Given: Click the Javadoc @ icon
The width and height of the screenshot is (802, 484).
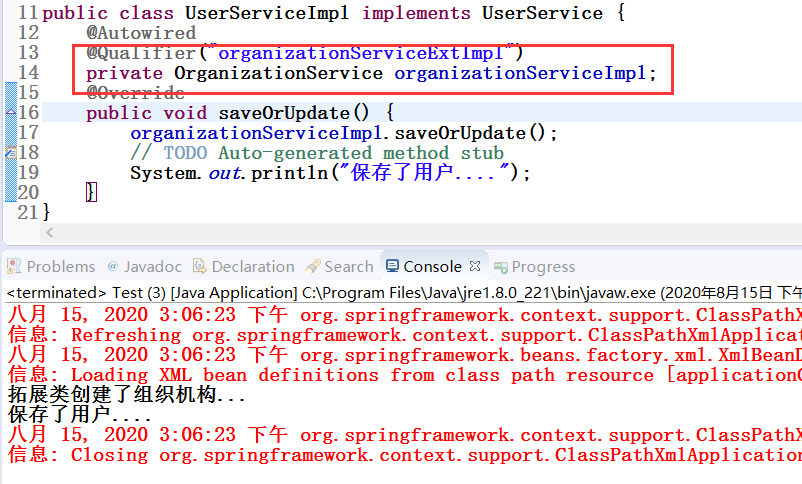Looking at the screenshot, I should (113, 266).
